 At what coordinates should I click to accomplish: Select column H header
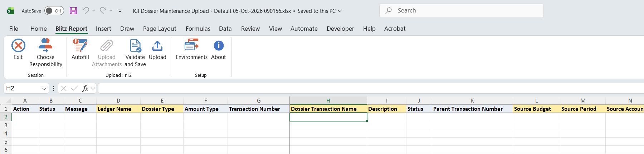(328, 101)
